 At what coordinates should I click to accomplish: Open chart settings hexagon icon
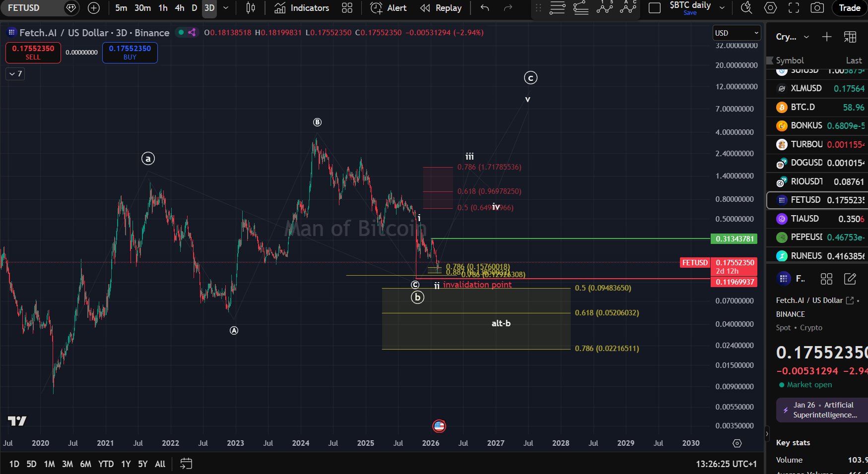pyautogui.click(x=770, y=8)
